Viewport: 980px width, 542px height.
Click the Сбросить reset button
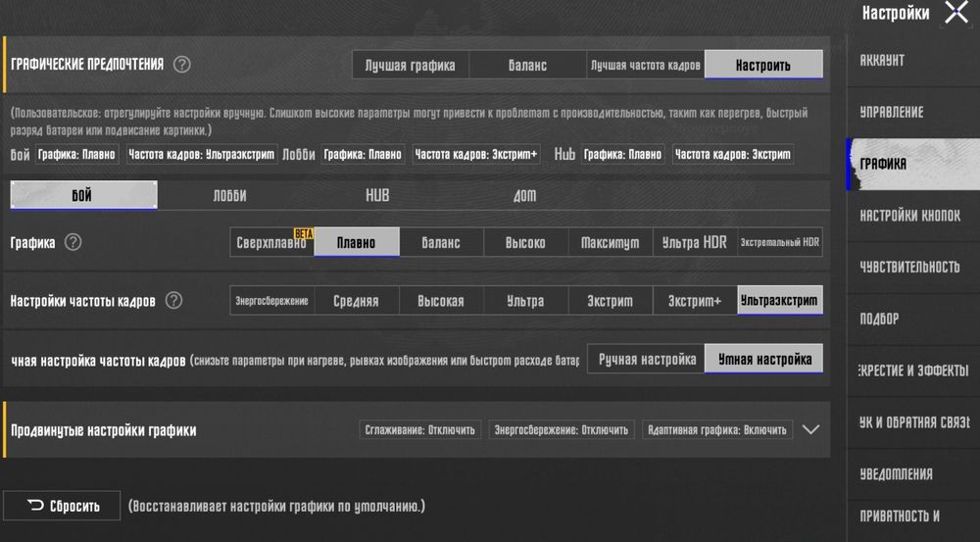(x=62, y=506)
